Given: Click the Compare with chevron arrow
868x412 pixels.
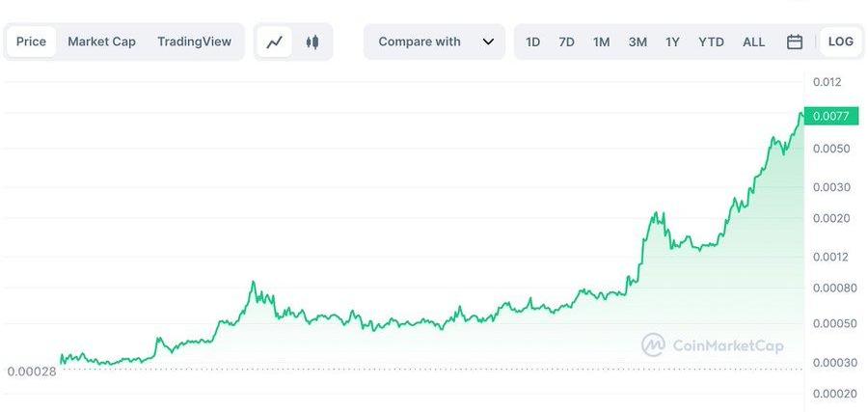Looking at the screenshot, I should [x=488, y=42].
